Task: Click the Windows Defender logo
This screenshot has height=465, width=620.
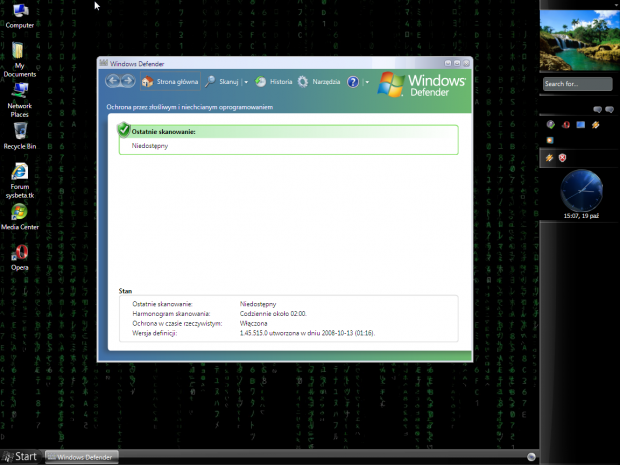Action: point(422,85)
